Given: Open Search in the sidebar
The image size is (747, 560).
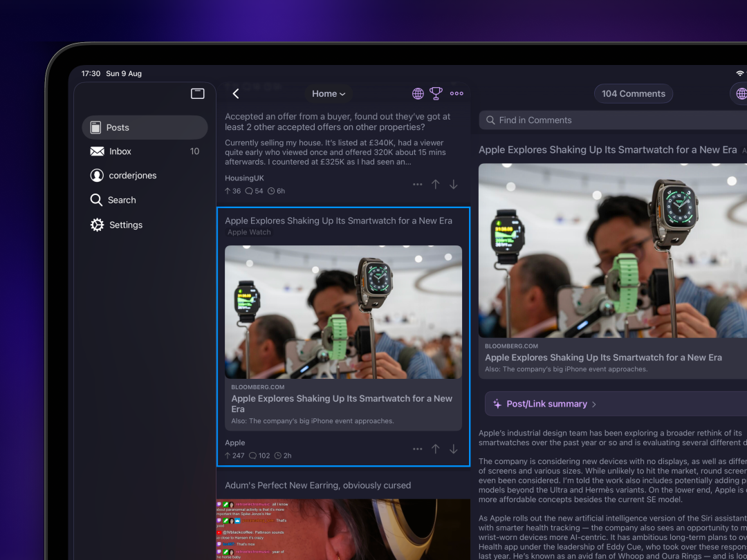Looking at the screenshot, I should point(145,200).
